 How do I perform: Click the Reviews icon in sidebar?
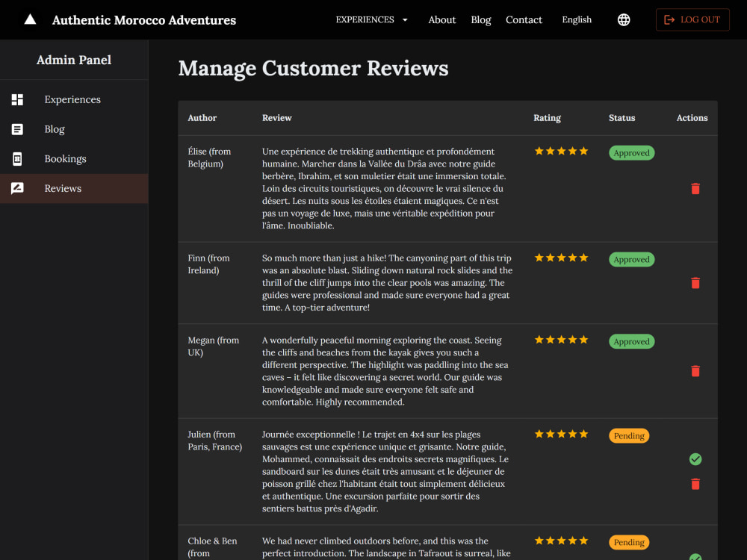click(x=17, y=188)
